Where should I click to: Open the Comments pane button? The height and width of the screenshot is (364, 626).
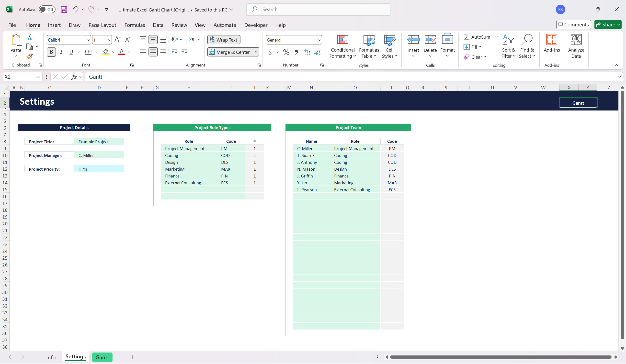(x=573, y=25)
